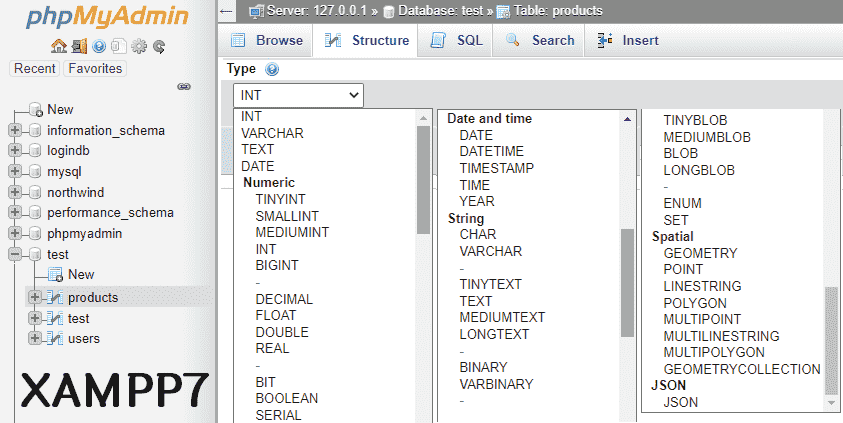This screenshot has width=843, height=423.
Task: Click the help icon next to Type
Action: click(271, 69)
